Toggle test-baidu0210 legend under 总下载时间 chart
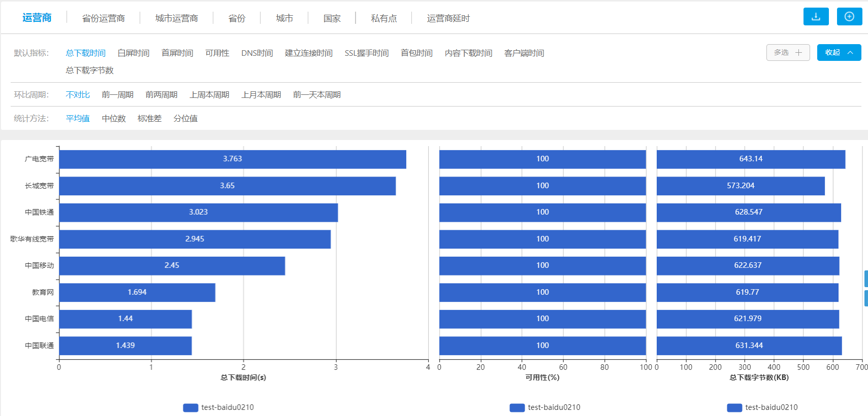The width and height of the screenshot is (868, 416). pyautogui.click(x=219, y=407)
